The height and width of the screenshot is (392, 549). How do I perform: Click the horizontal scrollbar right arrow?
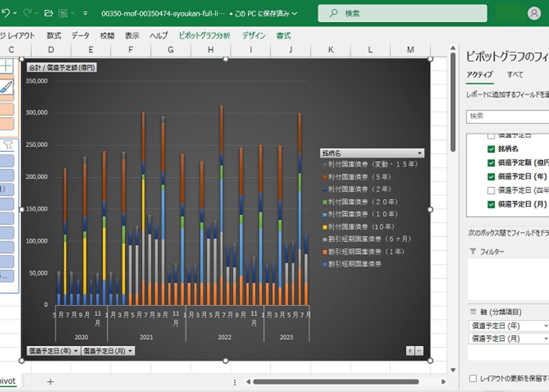(x=443, y=381)
